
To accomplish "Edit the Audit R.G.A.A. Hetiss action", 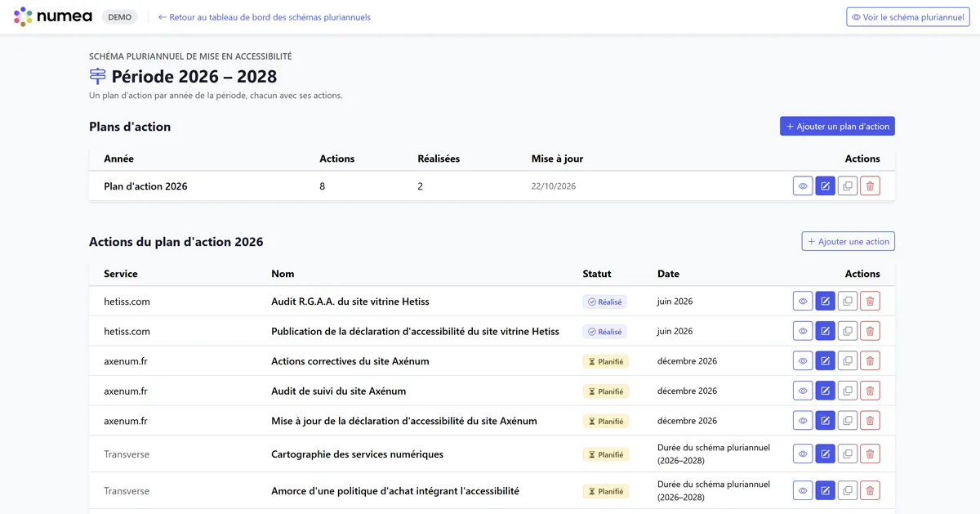I will [x=825, y=302].
